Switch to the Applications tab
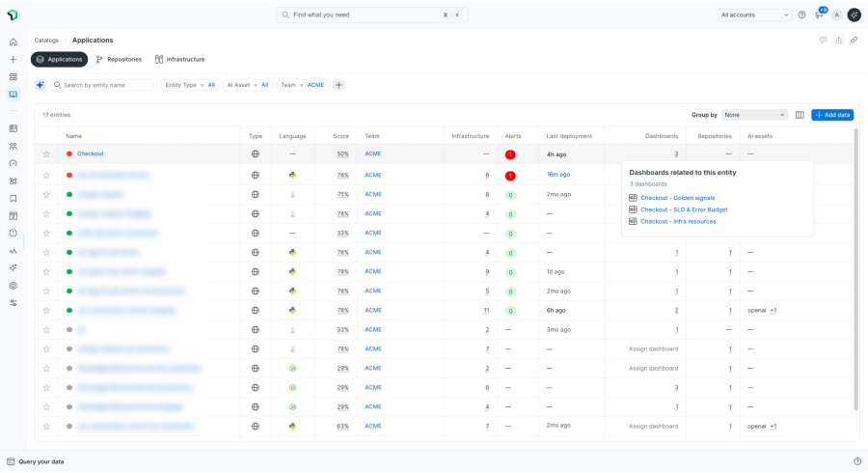The image size is (868, 473). [59, 59]
